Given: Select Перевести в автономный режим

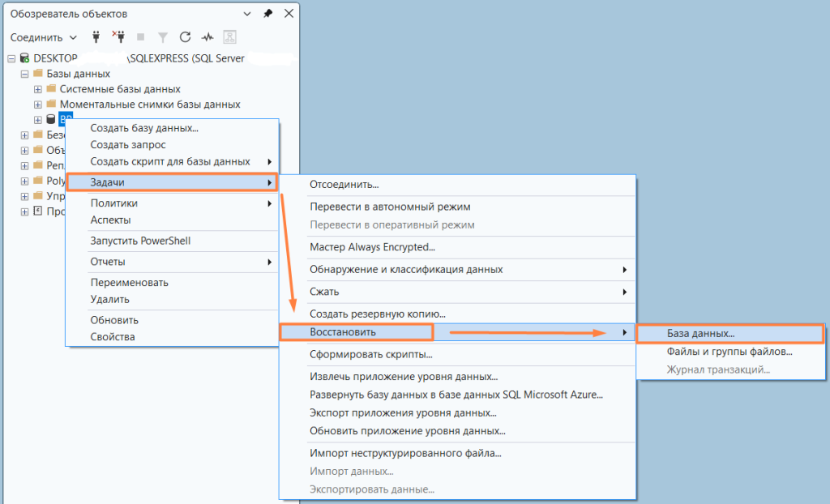Looking at the screenshot, I should pyautogui.click(x=457, y=207).
